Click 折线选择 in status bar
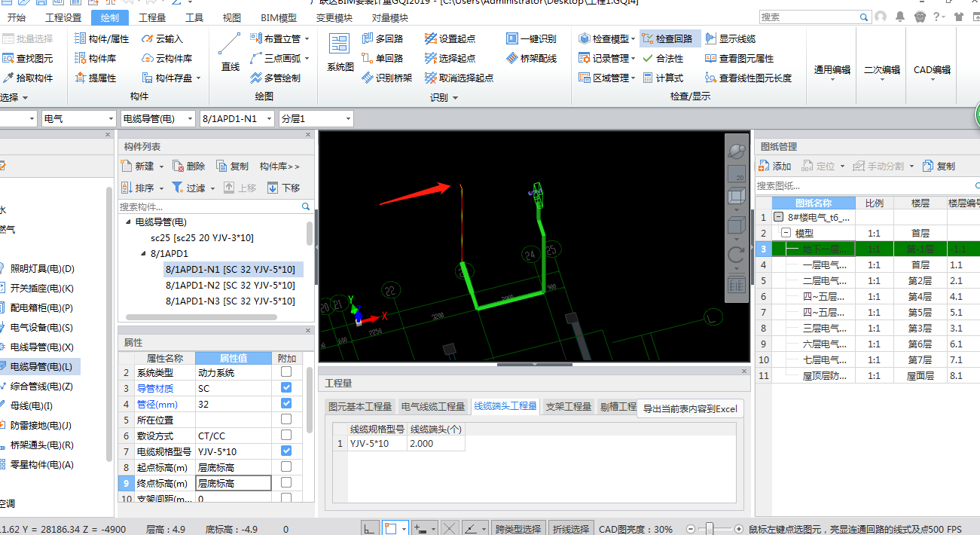The width and height of the screenshot is (980, 535). pyautogui.click(x=571, y=529)
